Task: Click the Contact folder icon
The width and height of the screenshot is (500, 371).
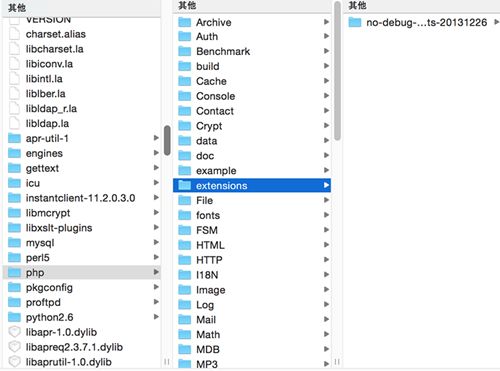Action: tap(184, 111)
